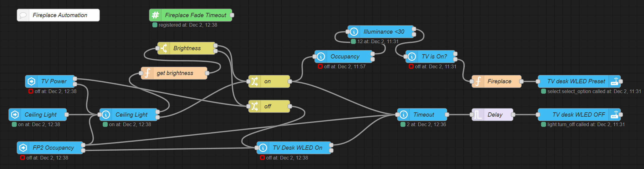The width and height of the screenshot is (644, 169).
Task: Click the FP2 Occupancy node label
Action: 53,148
